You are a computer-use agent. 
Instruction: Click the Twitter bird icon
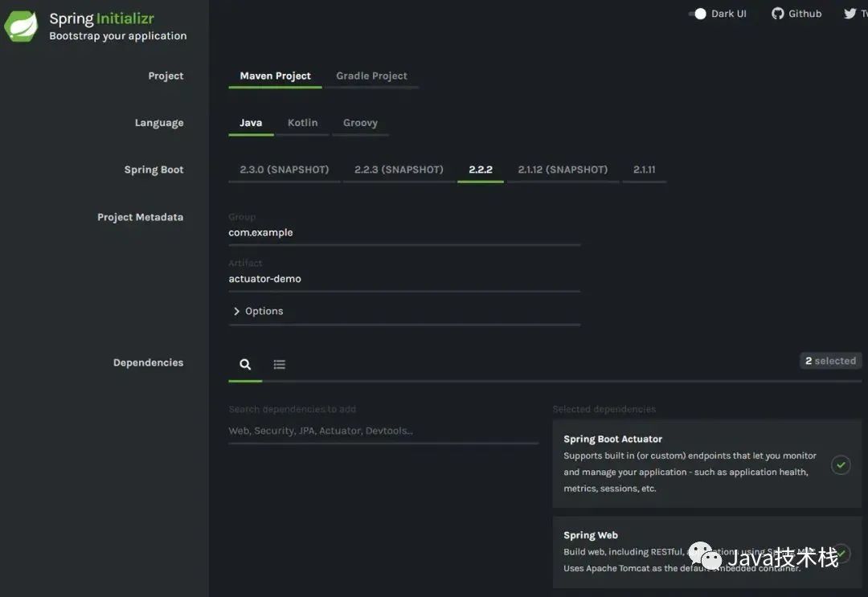click(850, 14)
